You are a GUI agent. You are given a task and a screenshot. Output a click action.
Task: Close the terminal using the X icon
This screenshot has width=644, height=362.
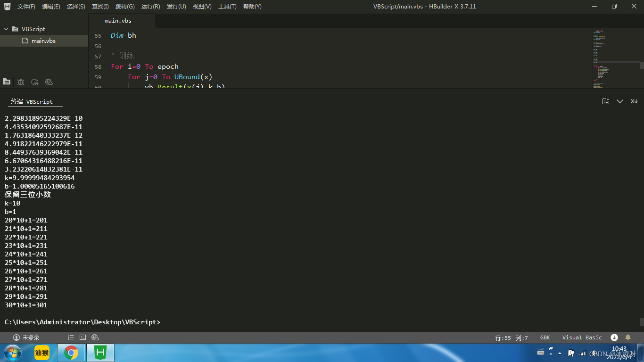tap(634, 101)
